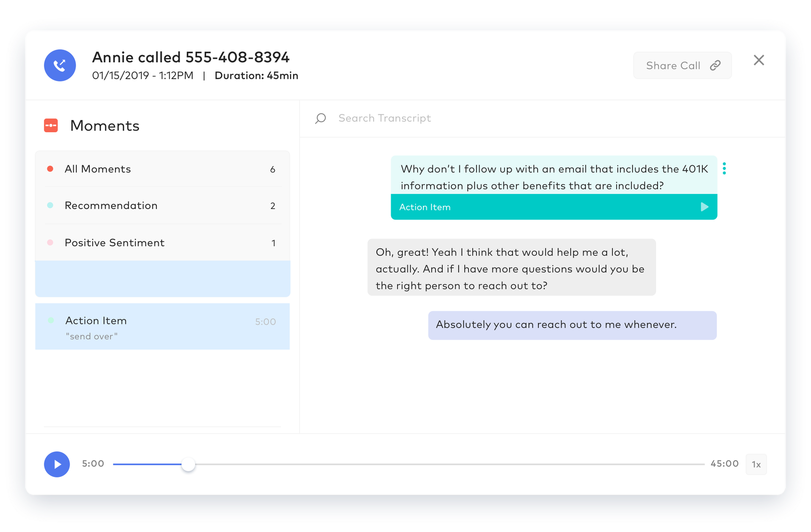Select the Positive Sentiment filter
The image size is (811, 532).
tap(163, 243)
